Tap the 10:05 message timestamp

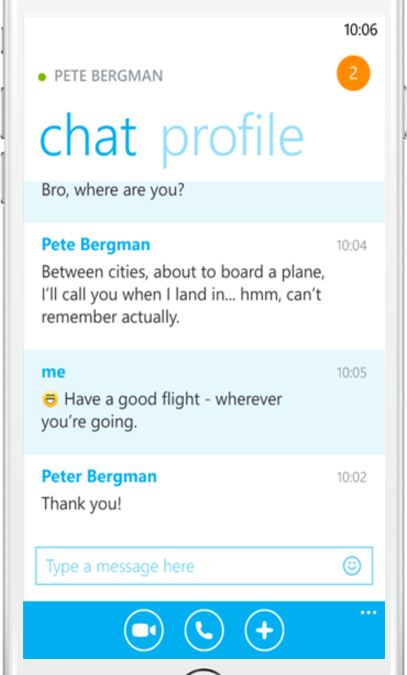pos(352,373)
